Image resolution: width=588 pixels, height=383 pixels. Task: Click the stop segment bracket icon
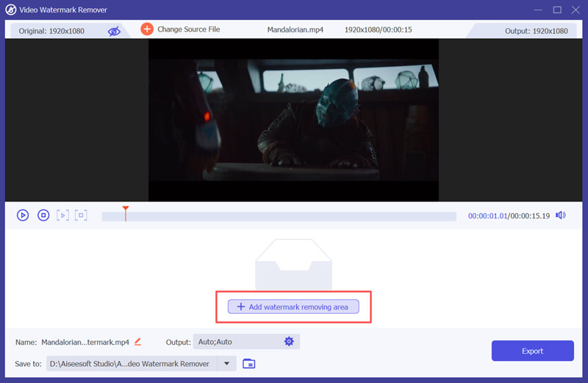point(81,215)
